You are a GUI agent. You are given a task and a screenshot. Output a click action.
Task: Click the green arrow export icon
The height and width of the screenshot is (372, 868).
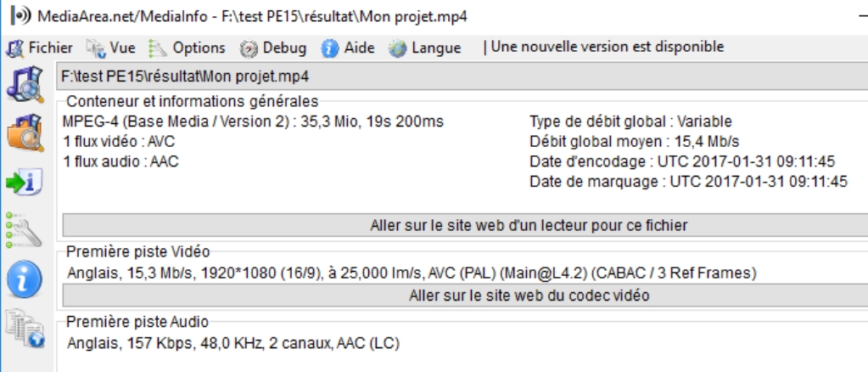point(25,183)
